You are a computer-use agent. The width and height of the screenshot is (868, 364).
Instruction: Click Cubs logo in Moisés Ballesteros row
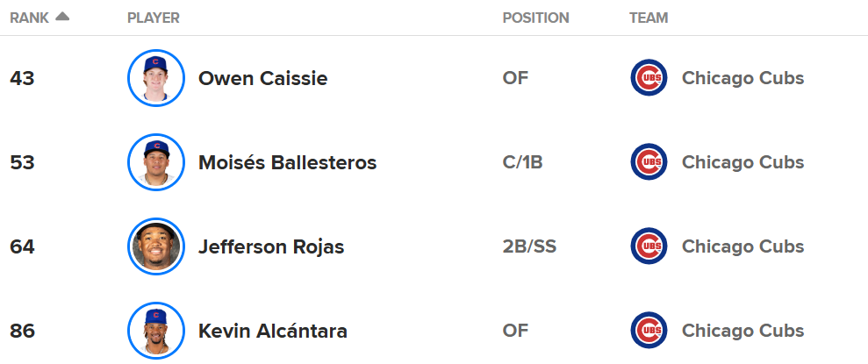point(649,162)
